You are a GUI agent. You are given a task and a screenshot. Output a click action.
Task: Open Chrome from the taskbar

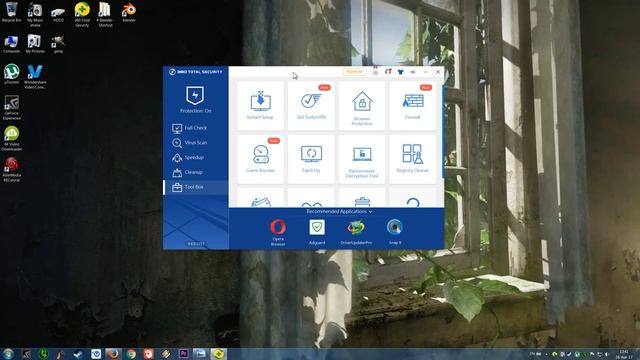[131, 354]
